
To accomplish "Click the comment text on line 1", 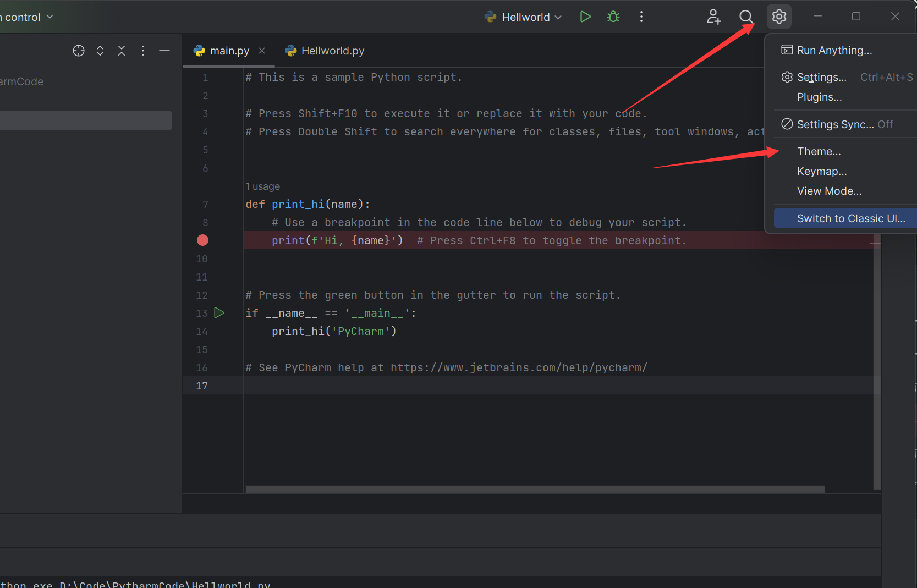I will point(354,77).
